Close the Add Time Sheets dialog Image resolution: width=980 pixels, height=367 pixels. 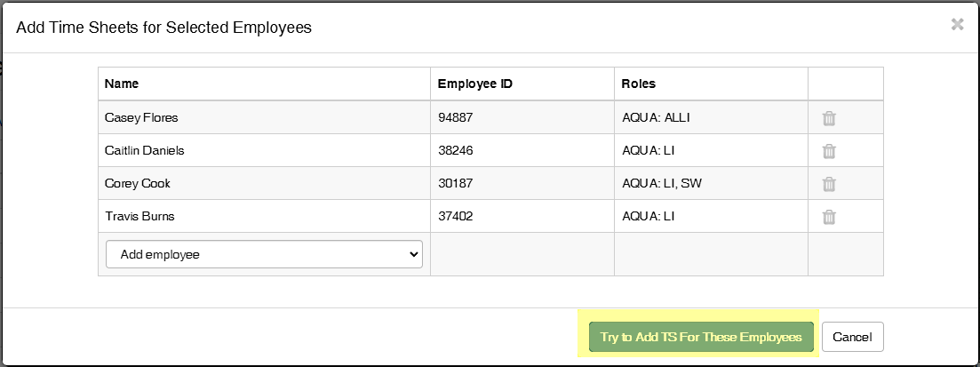coord(957,25)
